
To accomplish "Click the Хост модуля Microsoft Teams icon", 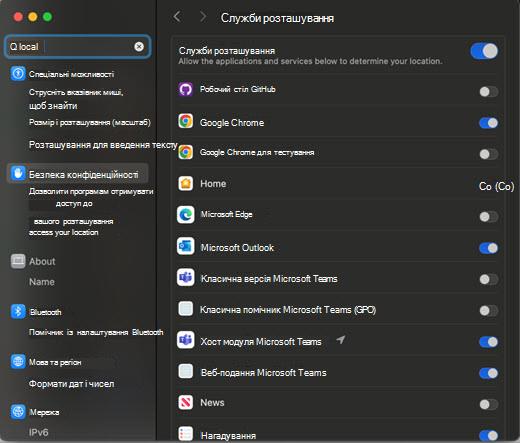I will [x=186, y=340].
